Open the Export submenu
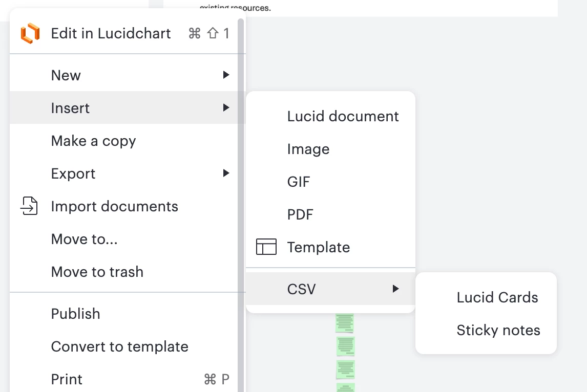The width and height of the screenshot is (587, 392). [x=123, y=173]
